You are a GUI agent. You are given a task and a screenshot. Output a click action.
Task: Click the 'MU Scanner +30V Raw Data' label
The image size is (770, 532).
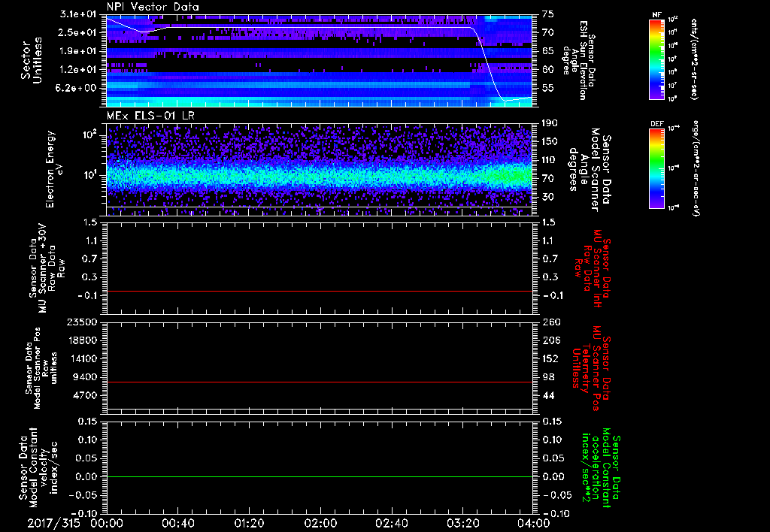pos(47,268)
